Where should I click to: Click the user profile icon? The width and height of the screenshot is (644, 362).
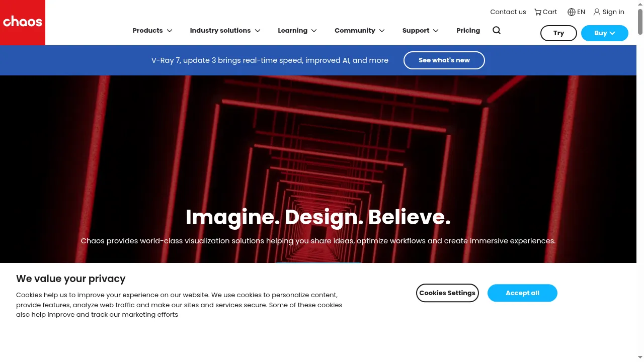coord(597,12)
